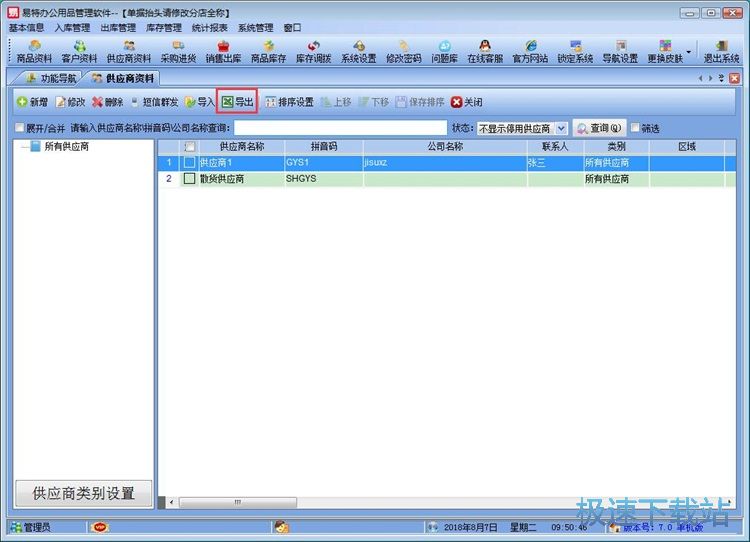Close supplier panel with 关闭
Viewport: 750px width, 542px height.
tap(466, 102)
